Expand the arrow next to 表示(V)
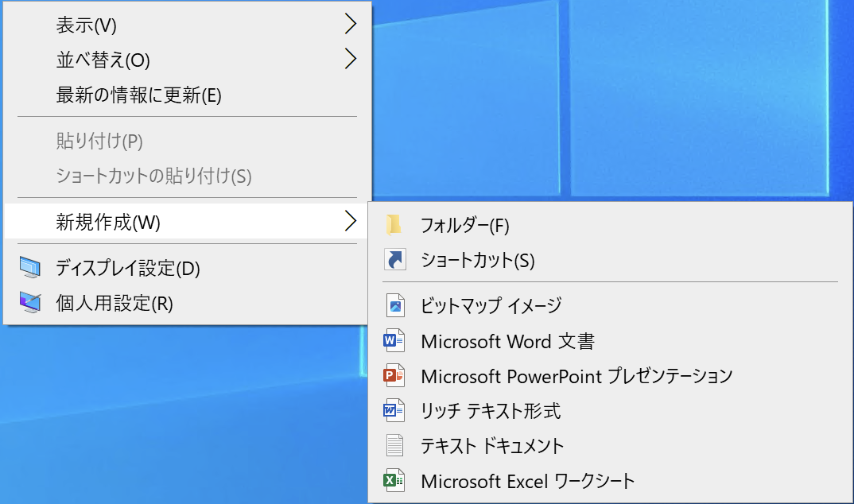 coord(350,25)
